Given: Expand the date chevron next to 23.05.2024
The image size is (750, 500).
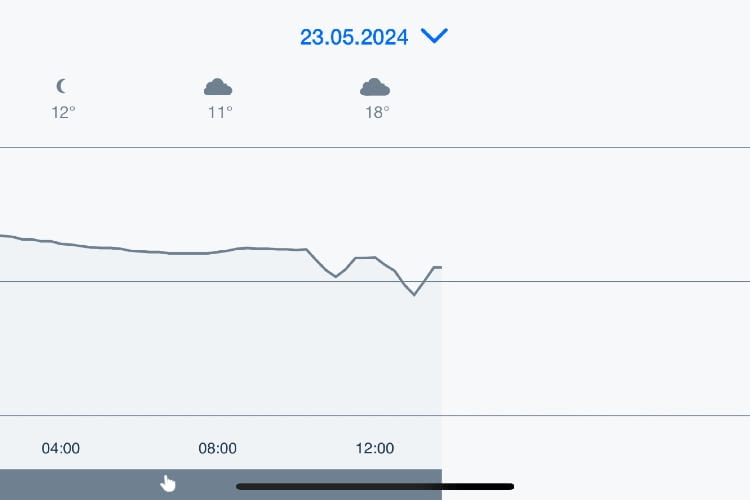Looking at the screenshot, I should 434,36.
